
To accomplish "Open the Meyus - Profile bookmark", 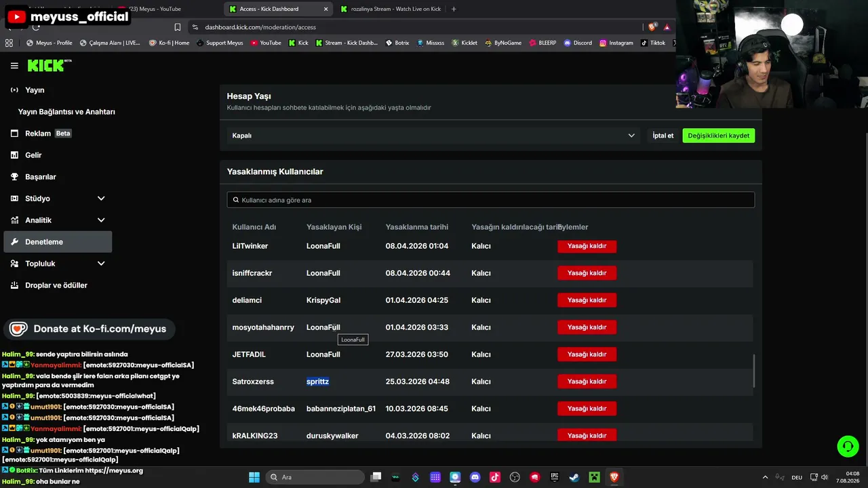I will point(49,43).
